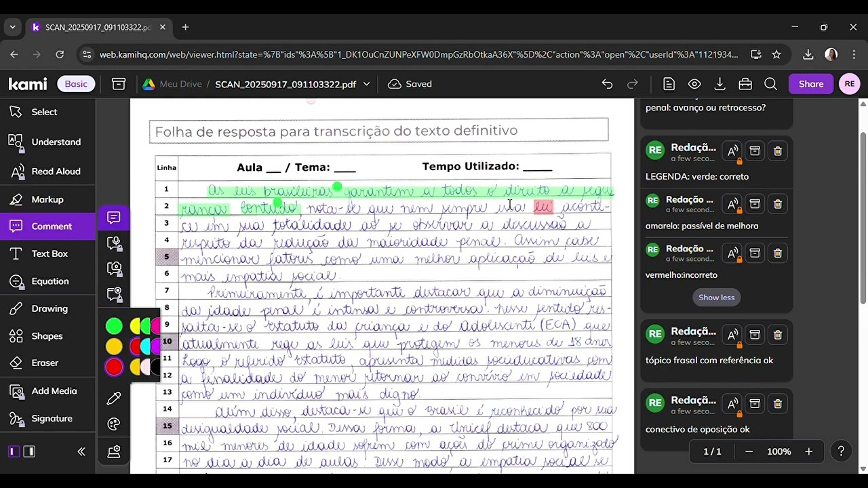Search the document with magnifier icon
This screenshot has height=488, width=868.
point(770,84)
